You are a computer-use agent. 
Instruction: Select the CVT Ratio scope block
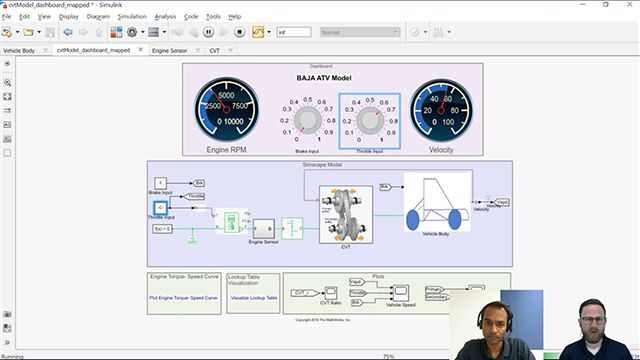tap(331, 293)
